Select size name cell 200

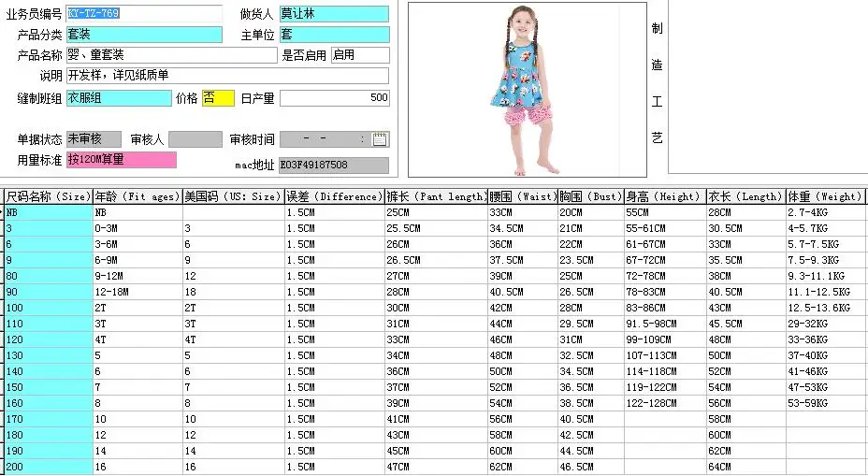click(49, 468)
